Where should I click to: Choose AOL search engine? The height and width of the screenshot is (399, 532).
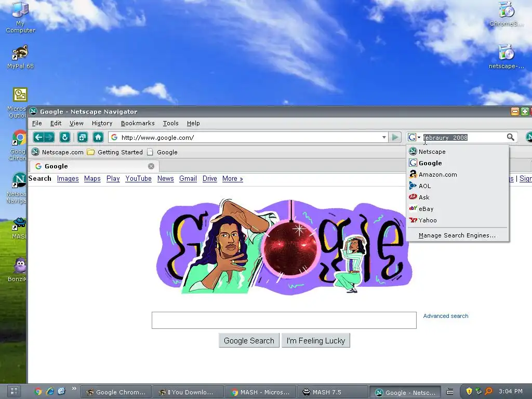tap(457, 186)
